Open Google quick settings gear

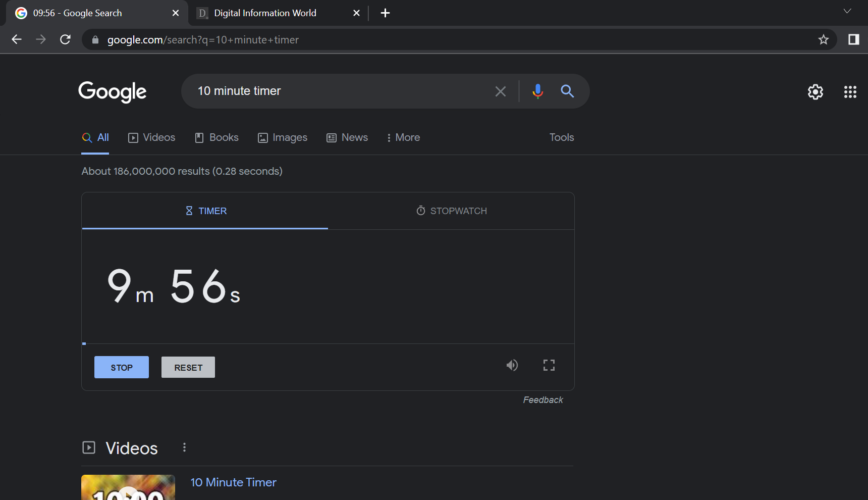(816, 92)
